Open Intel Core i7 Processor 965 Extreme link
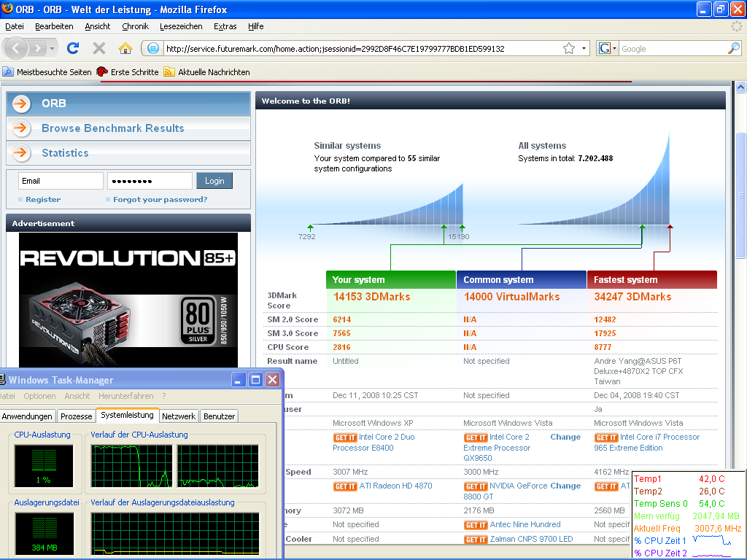The image size is (747, 560). coord(647,443)
